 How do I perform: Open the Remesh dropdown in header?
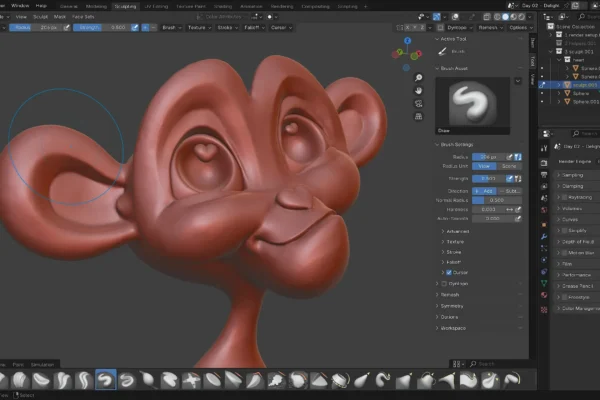[x=491, y=28]
